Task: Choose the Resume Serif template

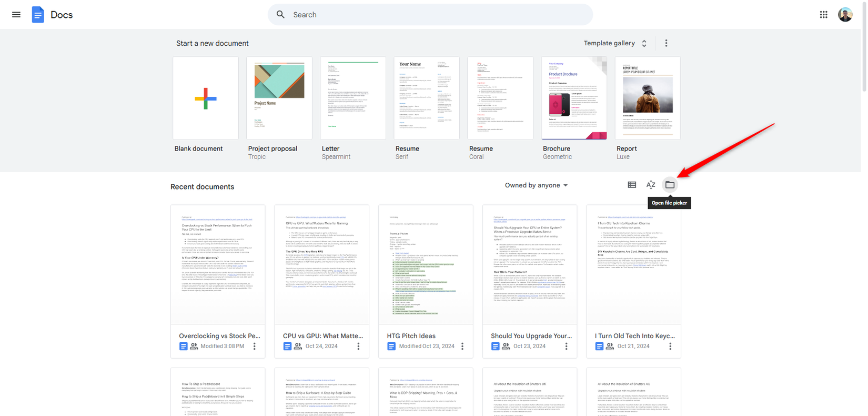Action: pyautogui.click(x=427, y=98)
